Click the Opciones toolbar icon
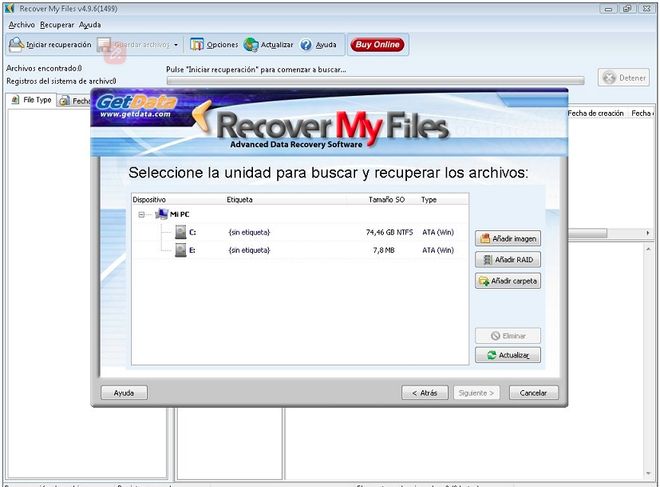 (197, 45)
